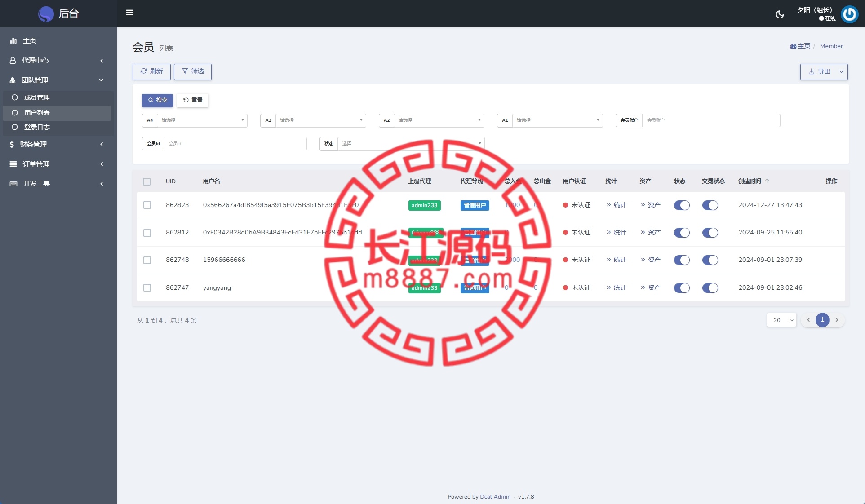Open 资产 link for UID 862823
Screen dimensions: 865x504
tap(650, 205)
